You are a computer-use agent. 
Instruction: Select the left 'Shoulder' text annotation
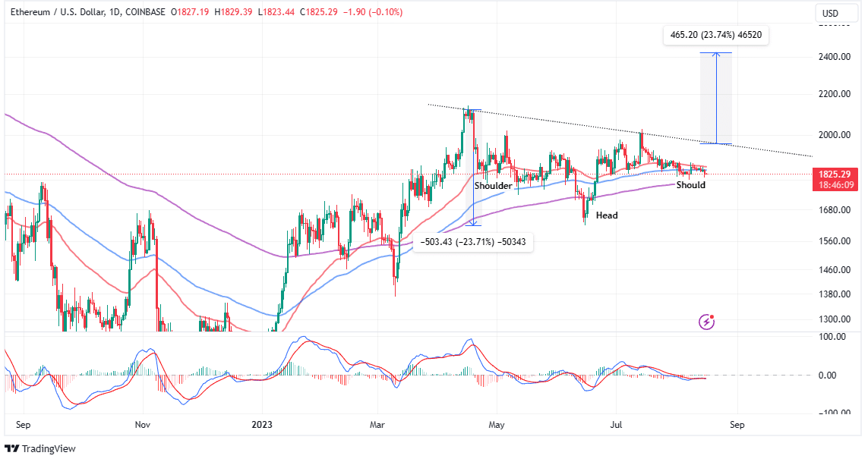coord(493,186)
